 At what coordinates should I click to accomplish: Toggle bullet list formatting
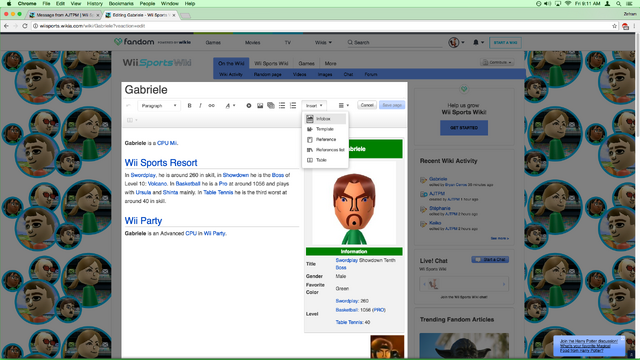pos(282,106)
